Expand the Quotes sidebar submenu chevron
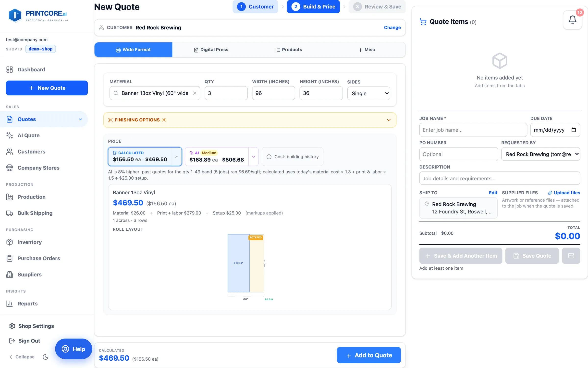The width and height of the screenshot is (588, 368). (x=80, y=119)
